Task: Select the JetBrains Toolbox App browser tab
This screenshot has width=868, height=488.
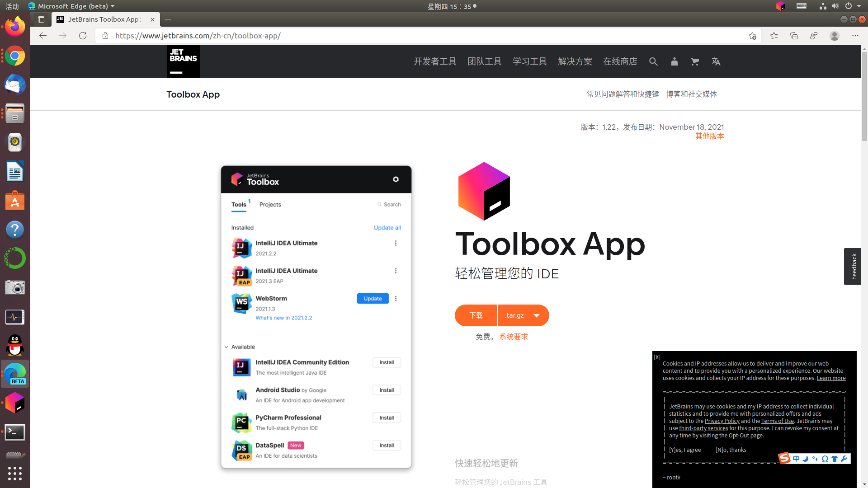Action: click(106, 19)
